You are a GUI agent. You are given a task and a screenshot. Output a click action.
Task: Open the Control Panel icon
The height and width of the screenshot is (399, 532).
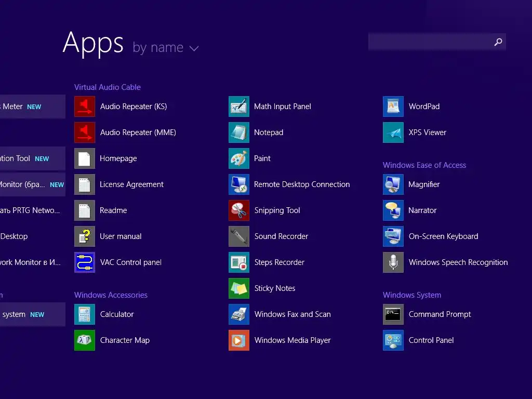(x=393, y=340)
